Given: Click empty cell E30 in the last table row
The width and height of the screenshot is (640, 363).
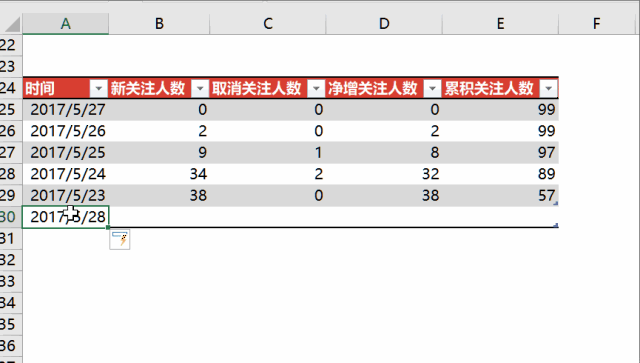Looking at the screenshot, I should point(500,217).
